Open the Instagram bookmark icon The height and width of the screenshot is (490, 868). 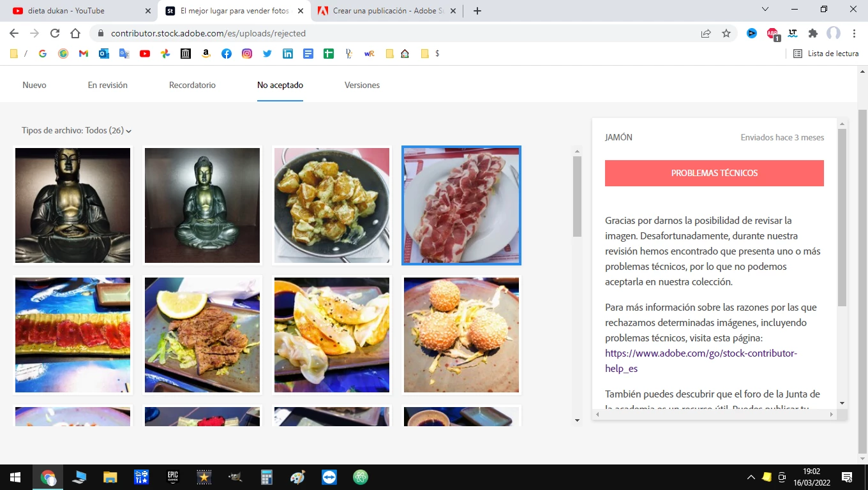[x=247, y=54]
